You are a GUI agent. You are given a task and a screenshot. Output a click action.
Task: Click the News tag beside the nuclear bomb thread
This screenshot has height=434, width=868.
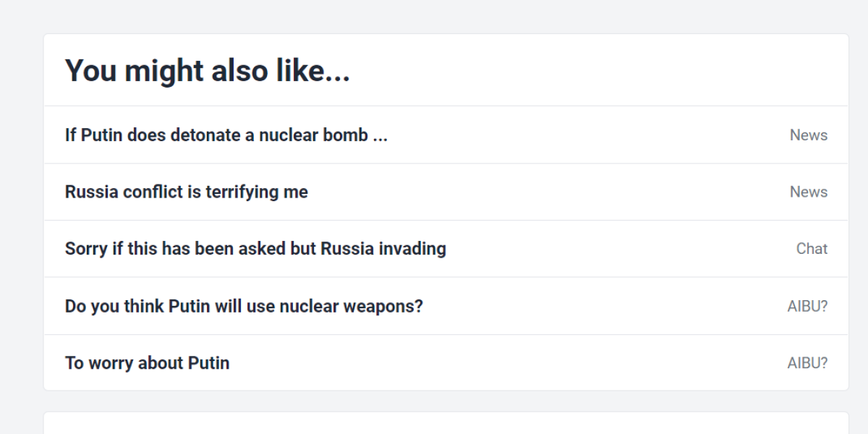point(808,135)
